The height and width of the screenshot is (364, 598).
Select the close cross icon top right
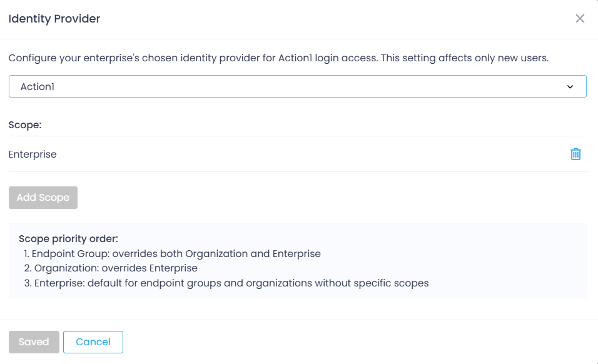click(x=580, y=18)
